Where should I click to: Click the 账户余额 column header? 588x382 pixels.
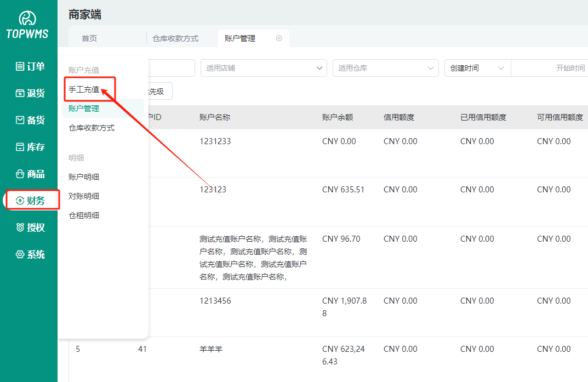click(338, 117)
